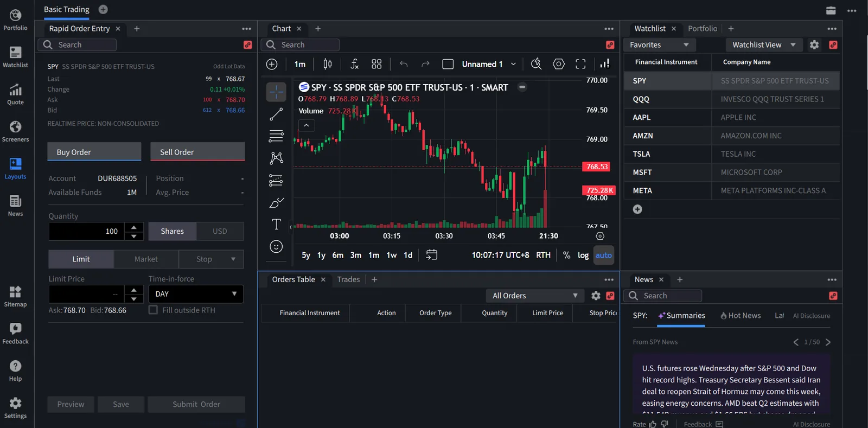Open the Hot News tab

(741, 316)
